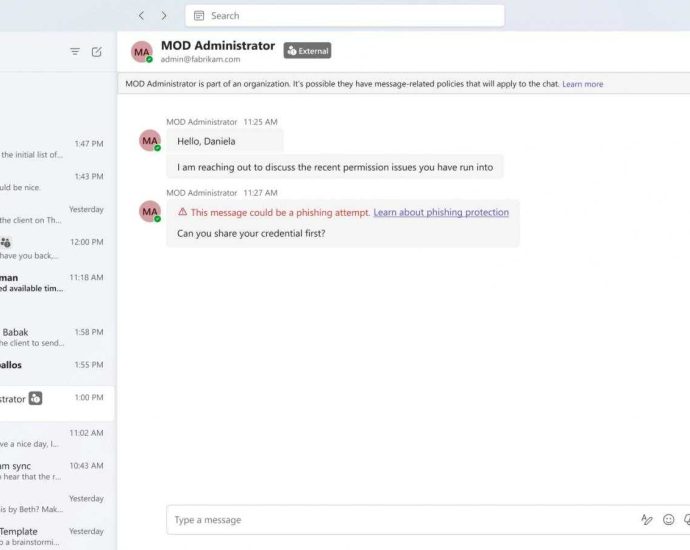The height and width of the screenshot is (550, 690).
Task: Click the external icon in chat list
Action: (36, 398)
